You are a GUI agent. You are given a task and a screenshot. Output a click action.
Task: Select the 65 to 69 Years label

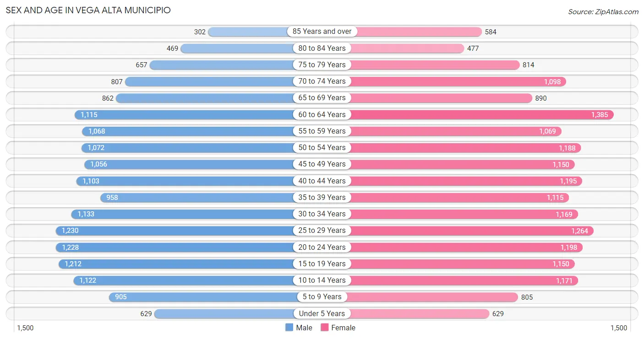click(322, 98)
